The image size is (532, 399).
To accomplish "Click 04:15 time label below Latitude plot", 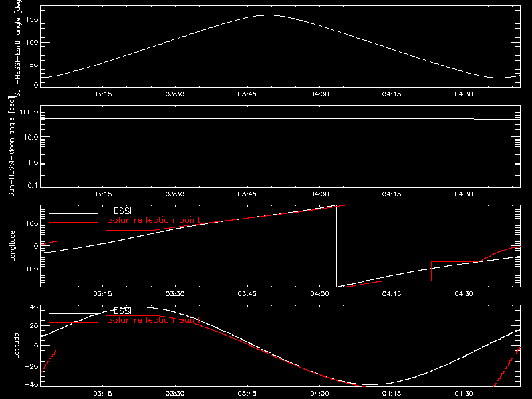I will point(392,394).
